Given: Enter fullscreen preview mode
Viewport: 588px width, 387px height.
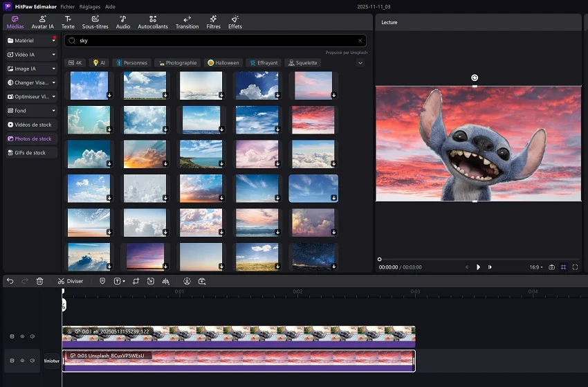Looking at the screenshot, I should pos(575,267).
